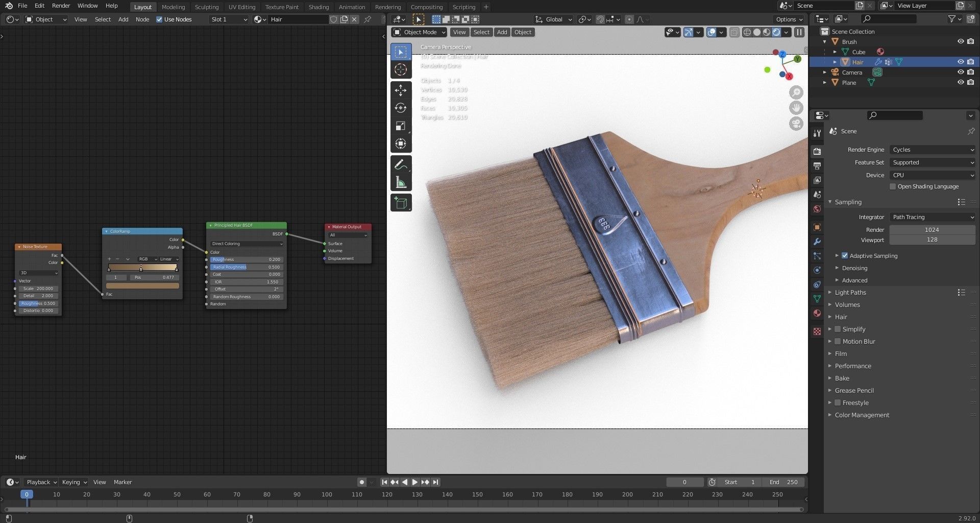Image resolution: width=980 pixels, height=523 pixels.
Task: Click the End frame field
Action: coord(783,482)
